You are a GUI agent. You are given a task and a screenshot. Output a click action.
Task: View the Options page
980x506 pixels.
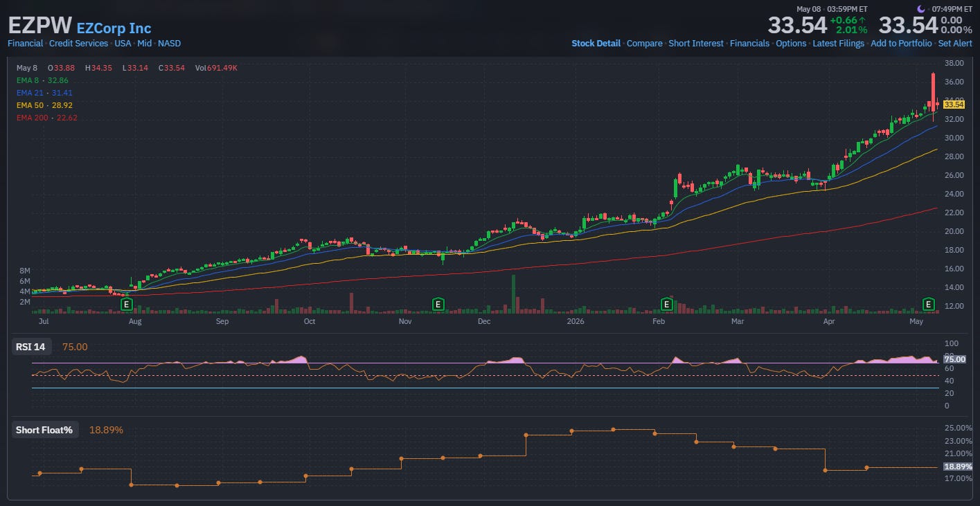[x=791, y=44]
